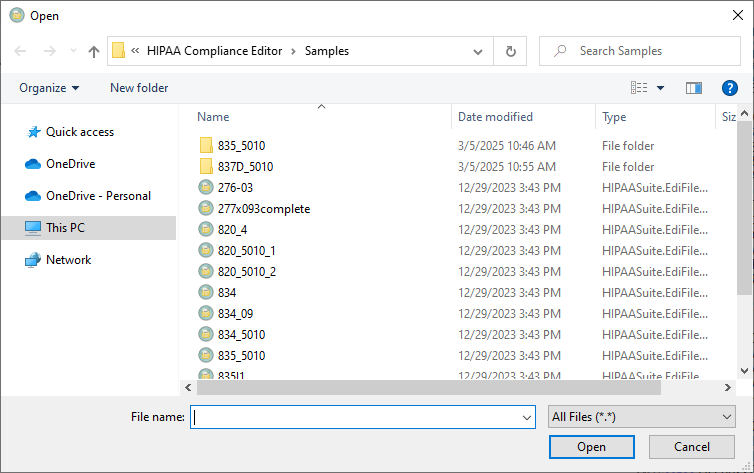Sort by the Type column header
This screenshot has height=473, width=754.
pyautogui.click(x=614, y=117)
